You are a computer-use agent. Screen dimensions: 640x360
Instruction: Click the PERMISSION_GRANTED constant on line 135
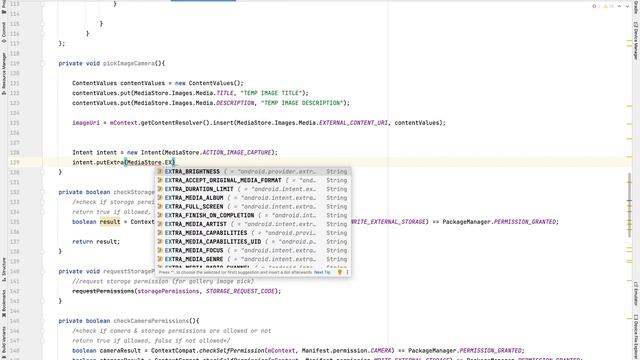(x=525, y=222)
